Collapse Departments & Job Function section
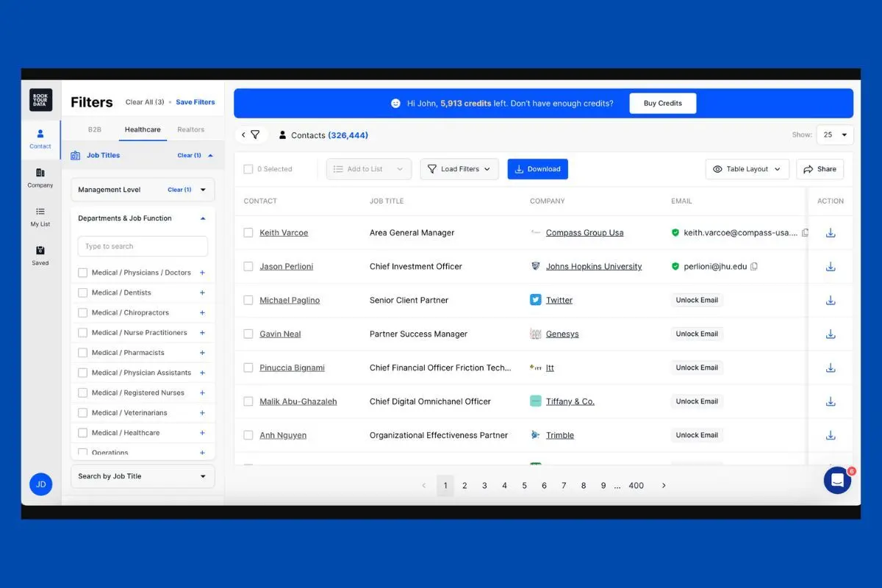The width and height of the screenshot is (882, 588). tap(203, 218)
